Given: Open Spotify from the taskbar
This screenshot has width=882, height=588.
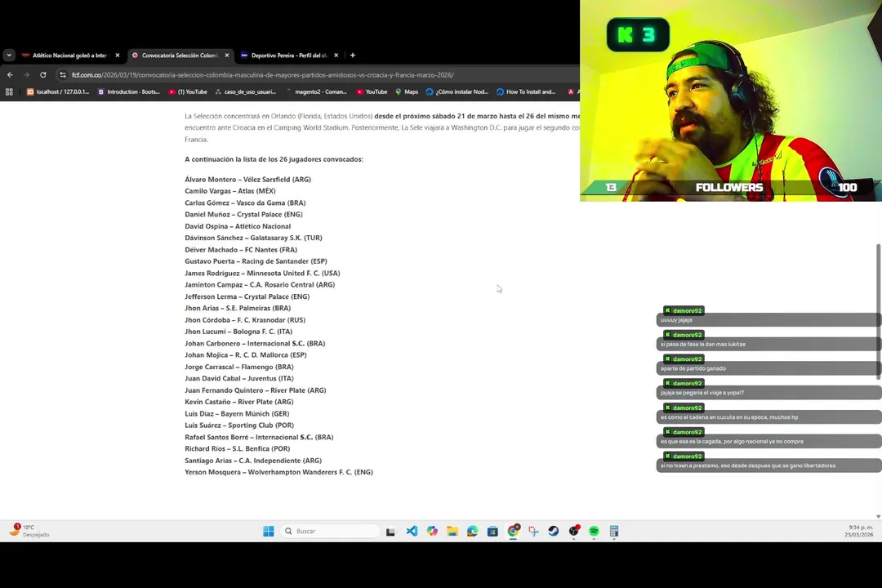Looking at the screenshot, I should click(x=594, y=531).
